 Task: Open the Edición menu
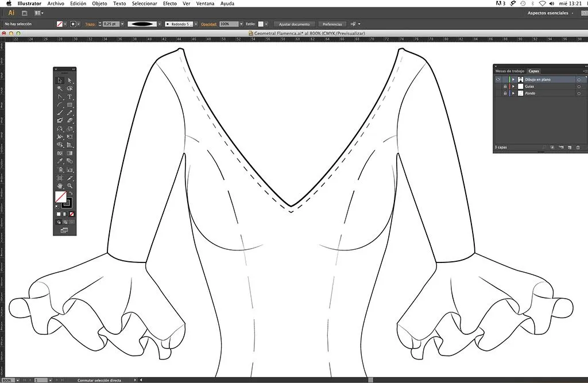pos(78,3)
